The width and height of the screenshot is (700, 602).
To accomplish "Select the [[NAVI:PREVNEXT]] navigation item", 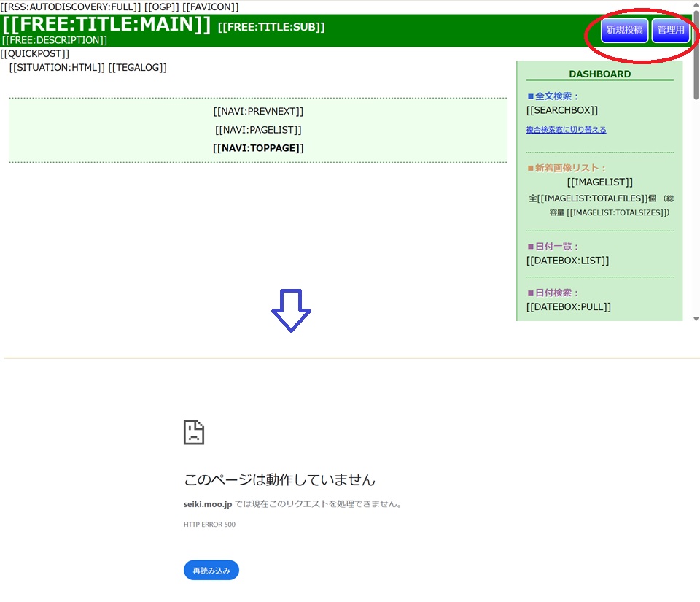I will click(258, 112).
